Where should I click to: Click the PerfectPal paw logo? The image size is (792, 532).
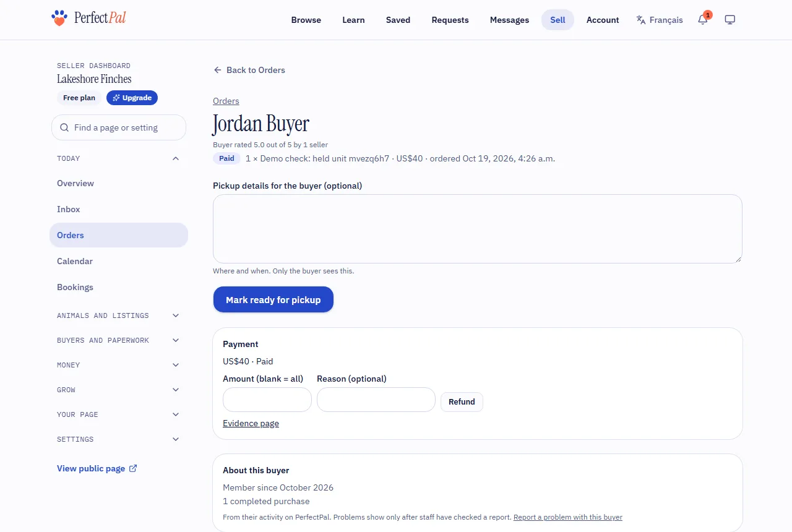(x=59, y=18)
